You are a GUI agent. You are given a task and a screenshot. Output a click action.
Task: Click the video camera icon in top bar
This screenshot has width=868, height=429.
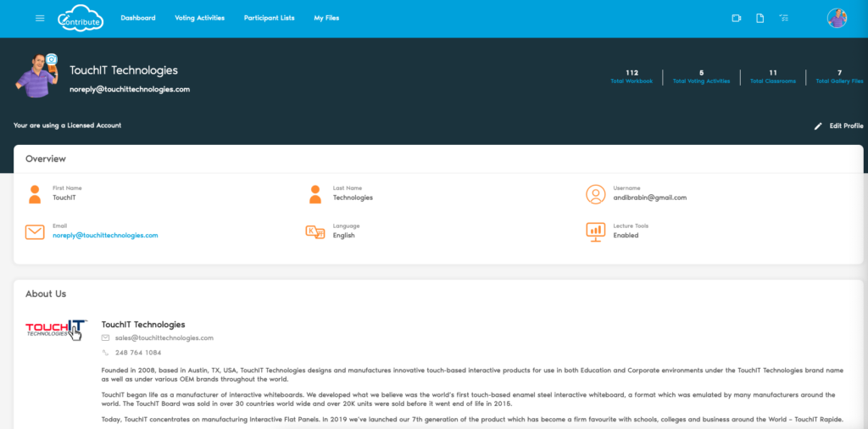click(737, 19)
